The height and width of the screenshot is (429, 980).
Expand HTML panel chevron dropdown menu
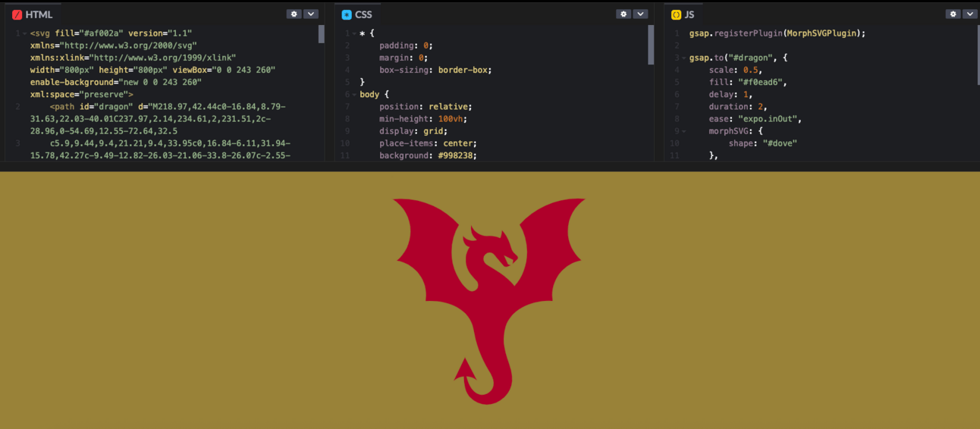click(311, 14)
